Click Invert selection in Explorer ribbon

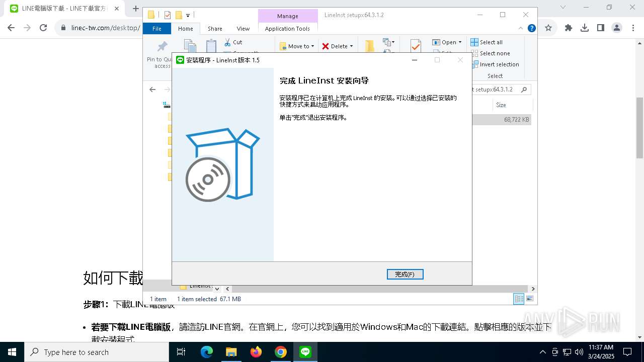tap(495, 64)
